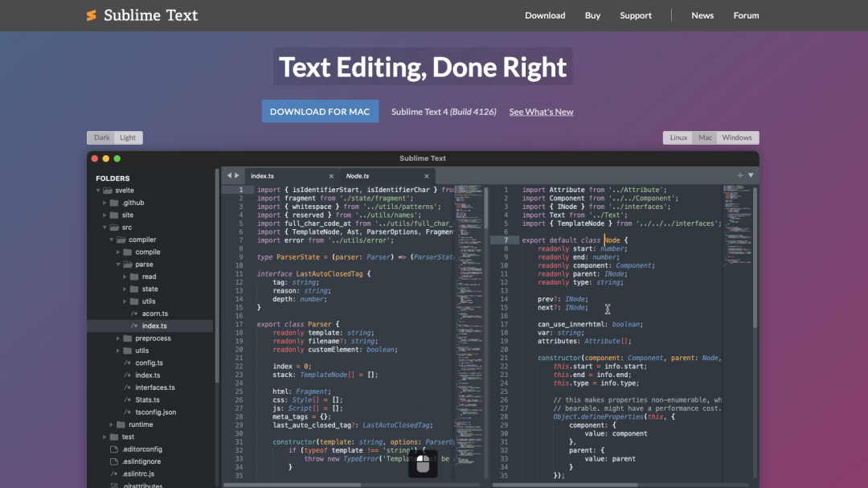Open the Support link

click(636, 15)
